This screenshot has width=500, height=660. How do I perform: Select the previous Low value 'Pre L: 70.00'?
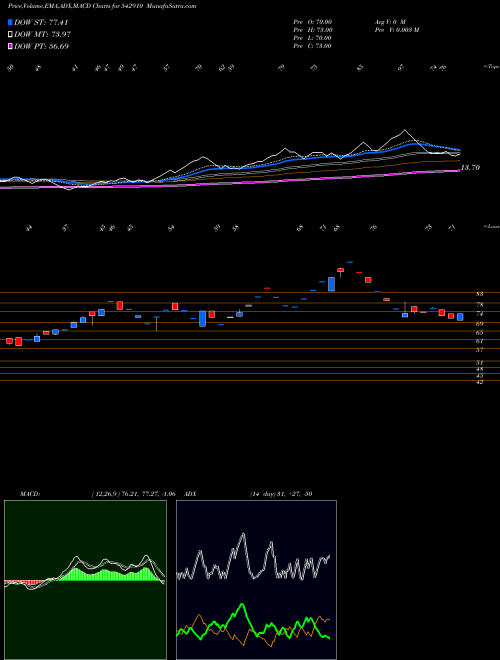(313, 38)
